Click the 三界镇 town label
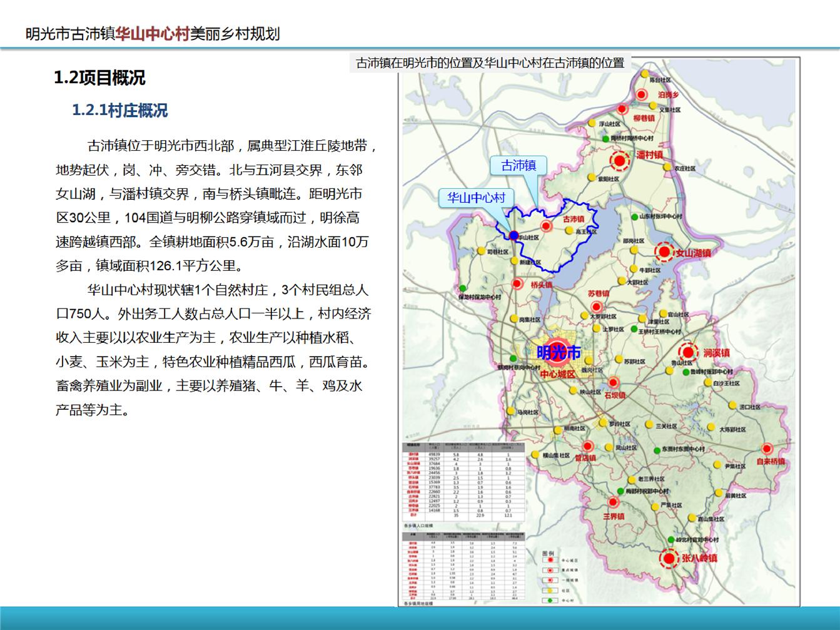 (x=614, y=516)
